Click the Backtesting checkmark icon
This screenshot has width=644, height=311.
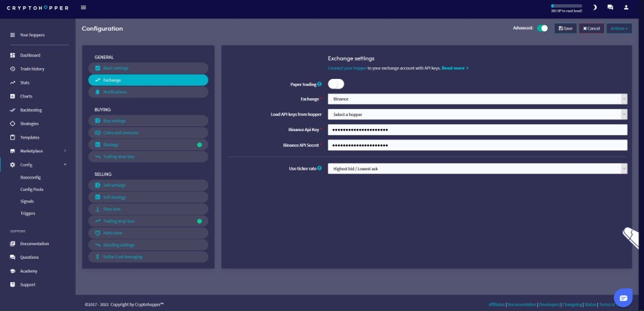click(x=12, y=110)
